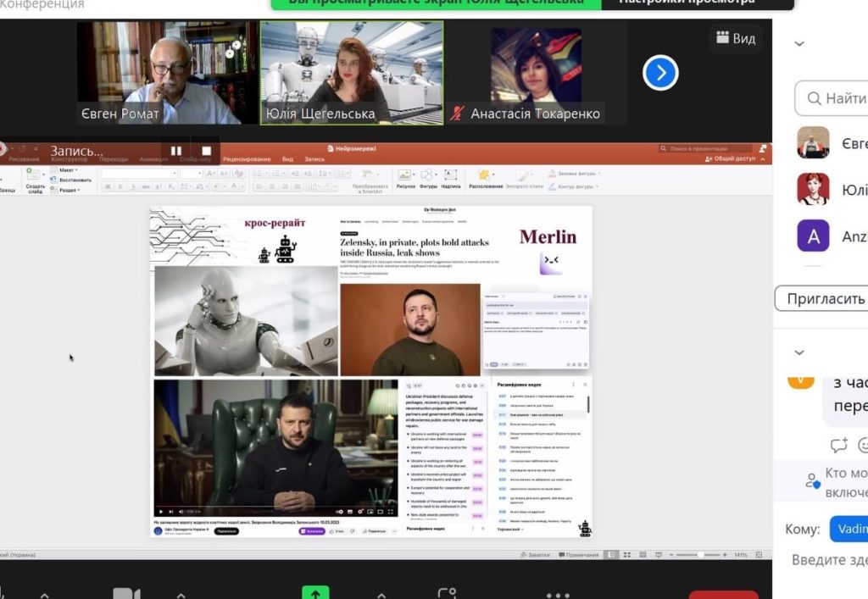
Task: Select Юлія Щегельська video thumbnail
Action: click(352, 73)
